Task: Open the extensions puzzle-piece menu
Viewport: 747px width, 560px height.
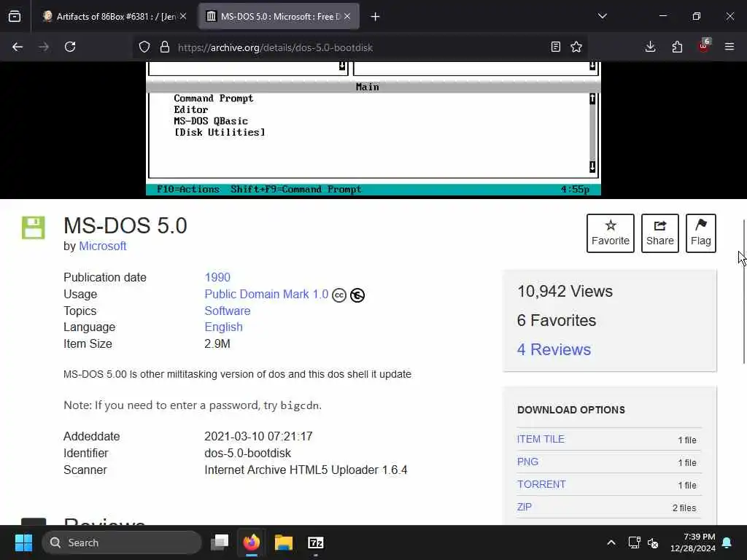Action: (x=677, y=47)
